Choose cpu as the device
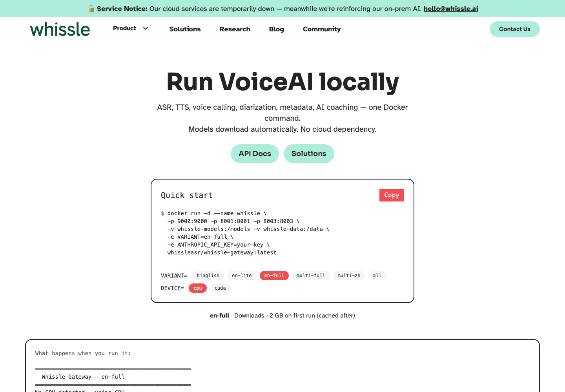 click(x=198, y=288)
